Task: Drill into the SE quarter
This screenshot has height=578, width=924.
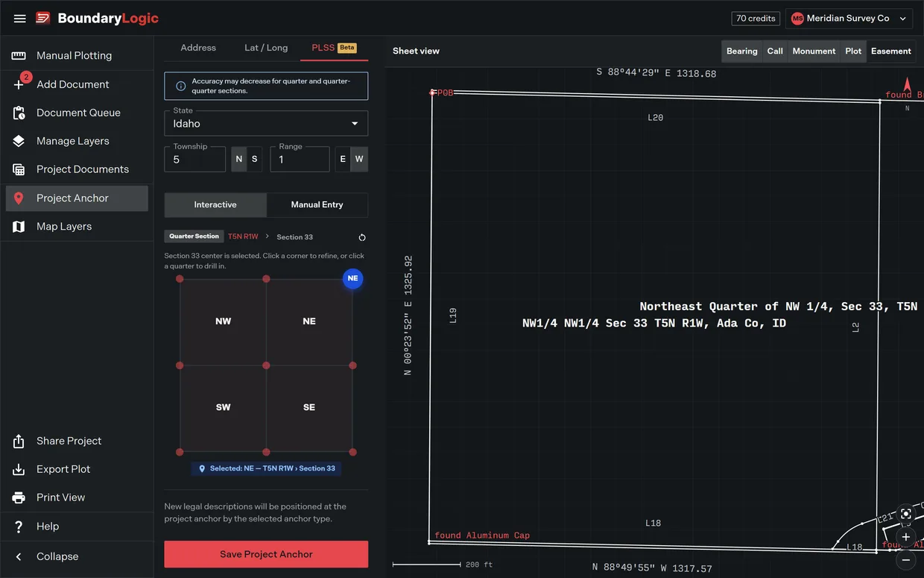Action: pos(309,408)
